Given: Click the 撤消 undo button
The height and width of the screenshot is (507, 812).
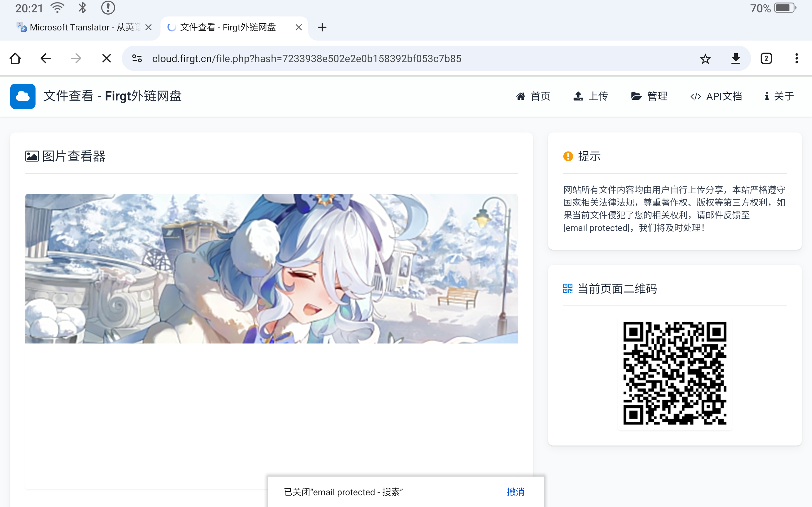Looking at the screenshot, I should coord(515,492).
